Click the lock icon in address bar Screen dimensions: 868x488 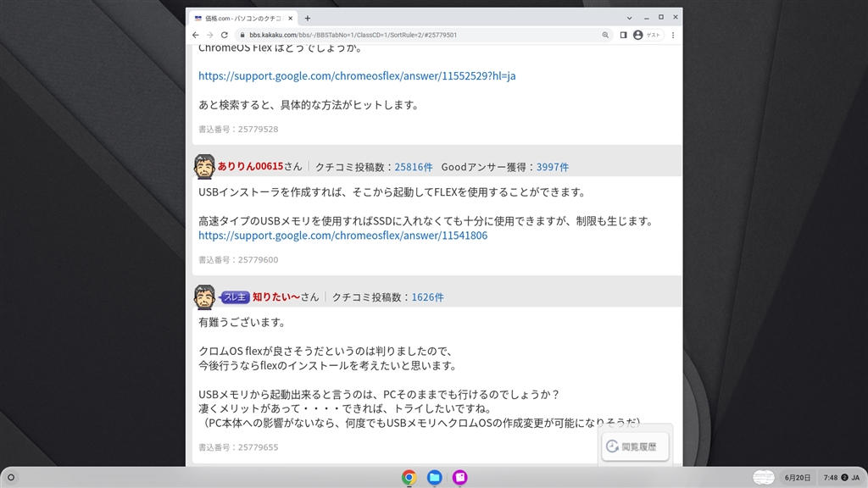pos(242,35)
